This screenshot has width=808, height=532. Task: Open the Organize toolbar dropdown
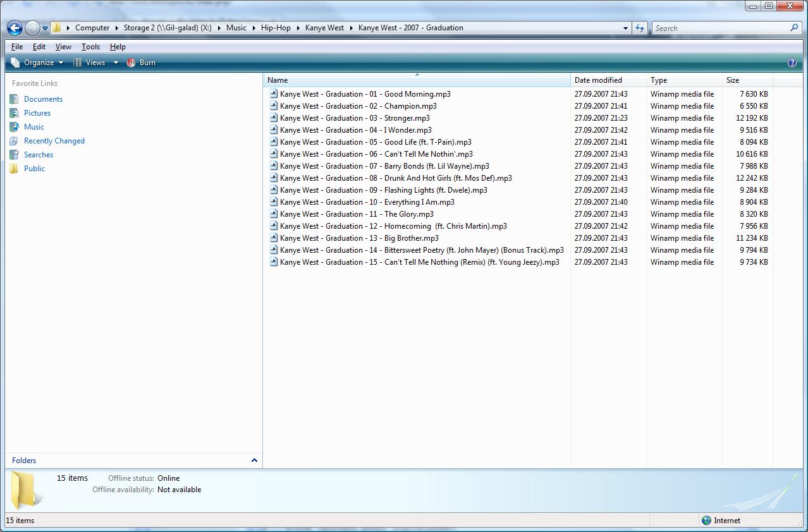37,63
